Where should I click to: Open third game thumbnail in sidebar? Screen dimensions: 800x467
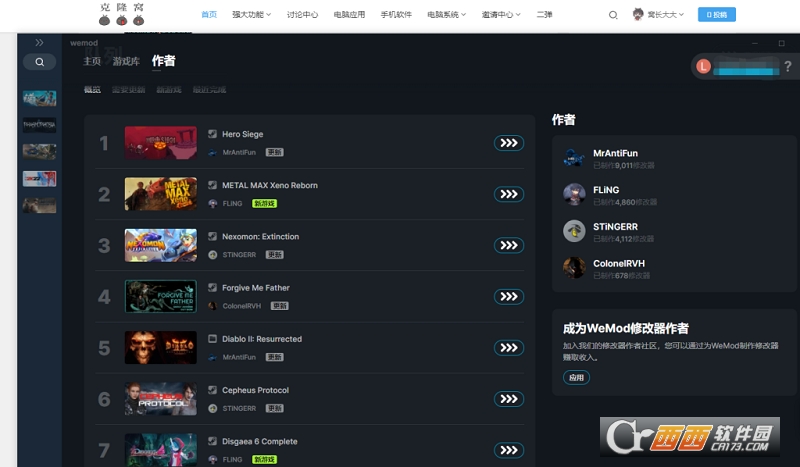pyautogui.click(x=39, y=152)
